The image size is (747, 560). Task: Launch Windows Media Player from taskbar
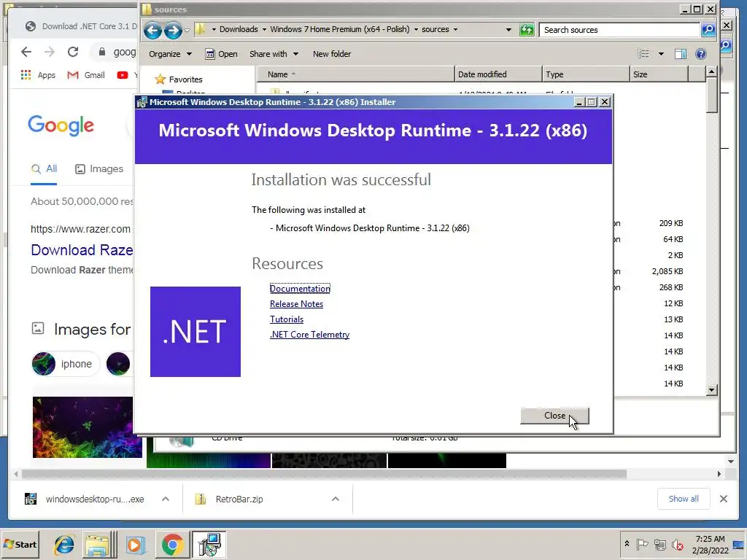[134, 545]
